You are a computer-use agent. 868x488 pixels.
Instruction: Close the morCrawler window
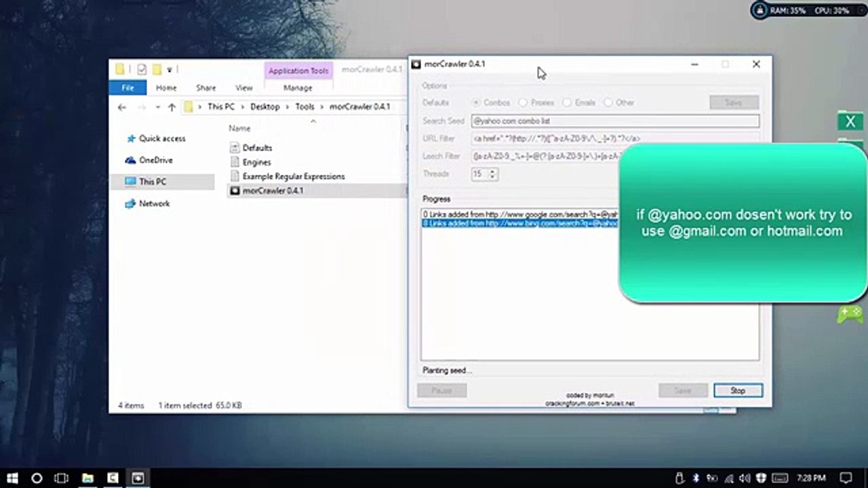[756, 64]
